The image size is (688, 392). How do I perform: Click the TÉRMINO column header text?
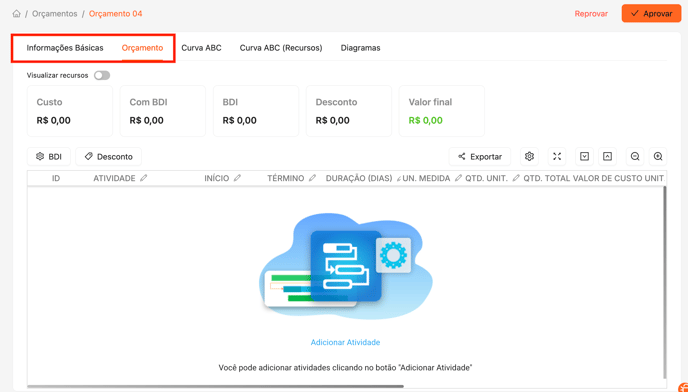pos(286,179)
